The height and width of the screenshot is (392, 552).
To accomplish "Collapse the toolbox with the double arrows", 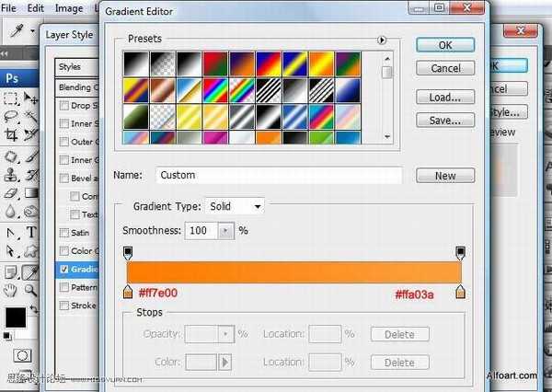I will [5, 54].
